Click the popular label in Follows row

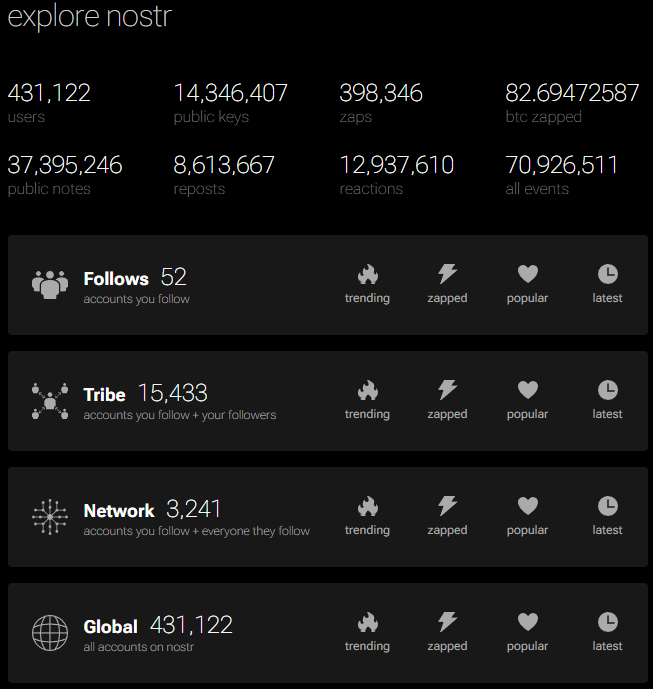[x=527, y=298]
